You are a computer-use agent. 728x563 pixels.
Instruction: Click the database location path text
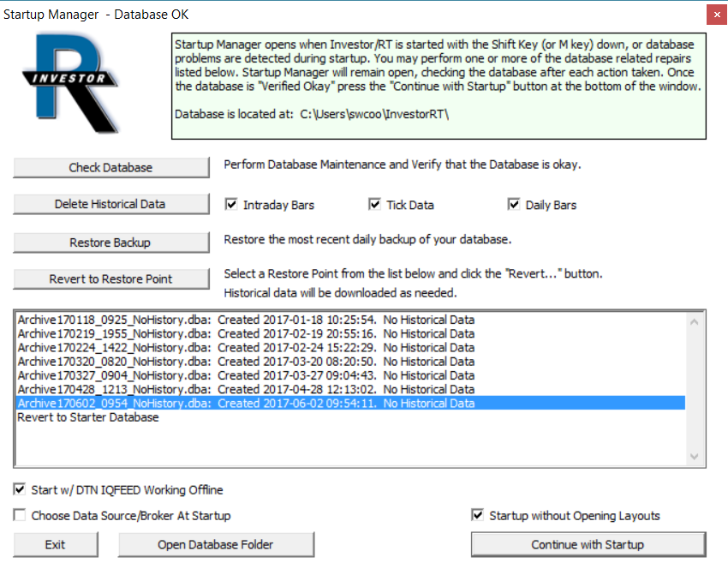click(x=374, y=114)
